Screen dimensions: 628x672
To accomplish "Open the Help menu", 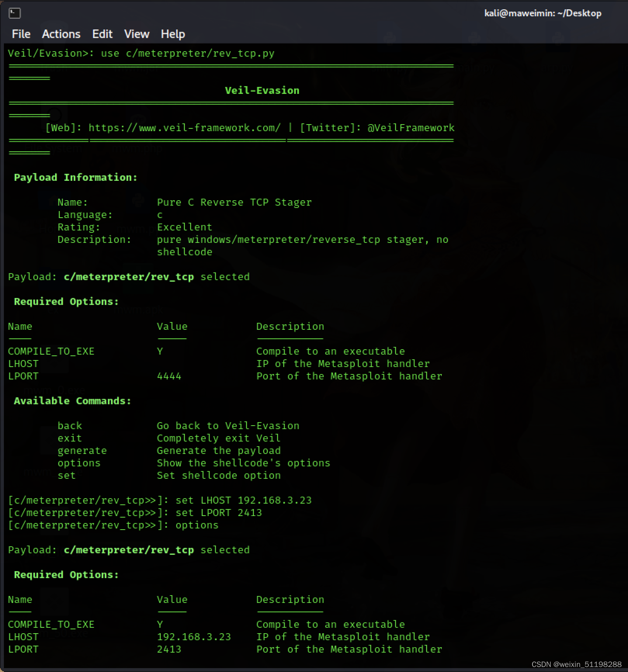I will click(173, 34).
